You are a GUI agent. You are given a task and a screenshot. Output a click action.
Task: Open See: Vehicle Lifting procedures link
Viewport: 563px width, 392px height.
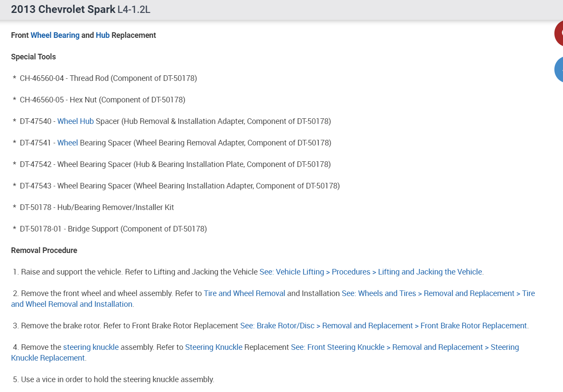371,272
